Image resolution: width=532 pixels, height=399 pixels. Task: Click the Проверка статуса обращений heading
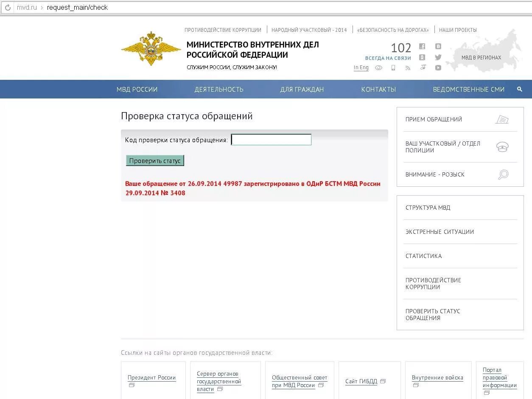pos(187,116)
